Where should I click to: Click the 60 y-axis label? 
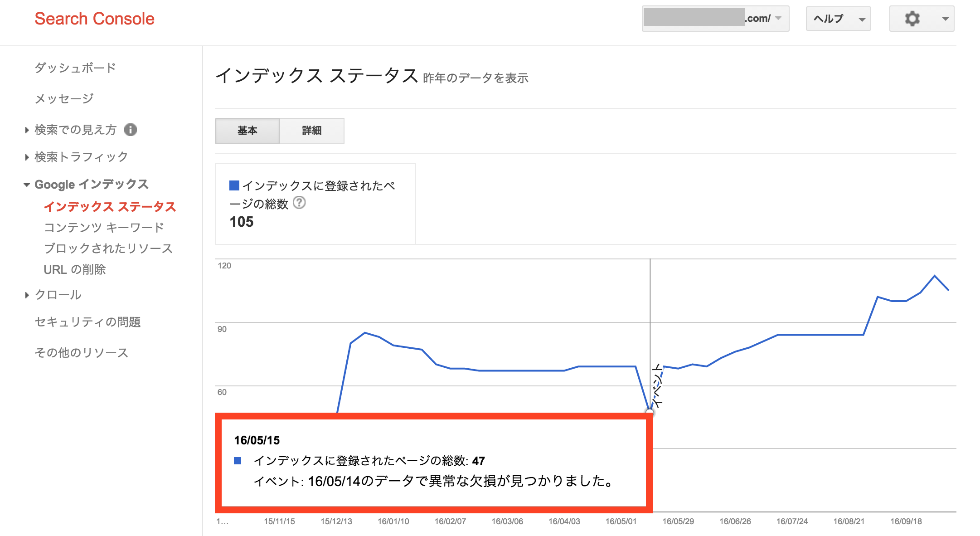point(222,392)
